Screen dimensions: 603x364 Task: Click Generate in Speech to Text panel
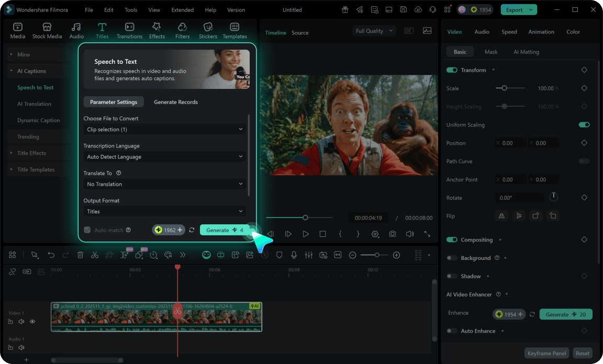(225, 230)
